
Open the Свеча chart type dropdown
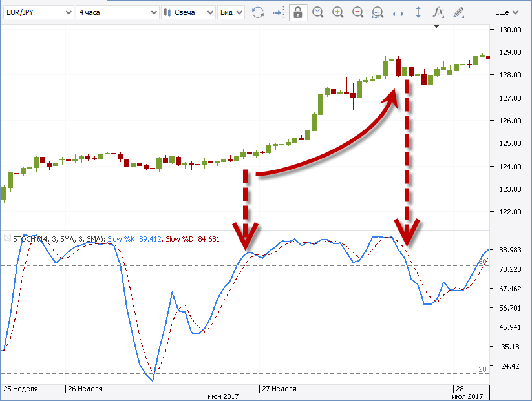click(188, 12)
